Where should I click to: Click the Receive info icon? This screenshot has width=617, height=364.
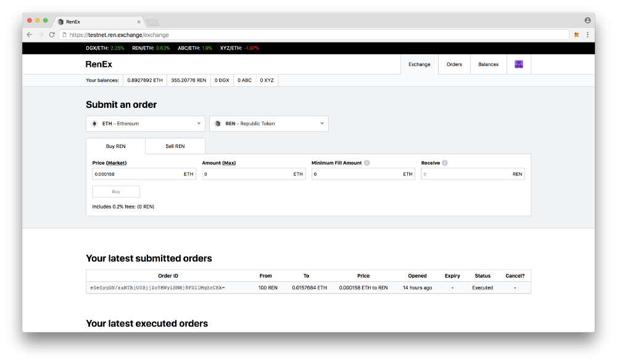[445, 163]
